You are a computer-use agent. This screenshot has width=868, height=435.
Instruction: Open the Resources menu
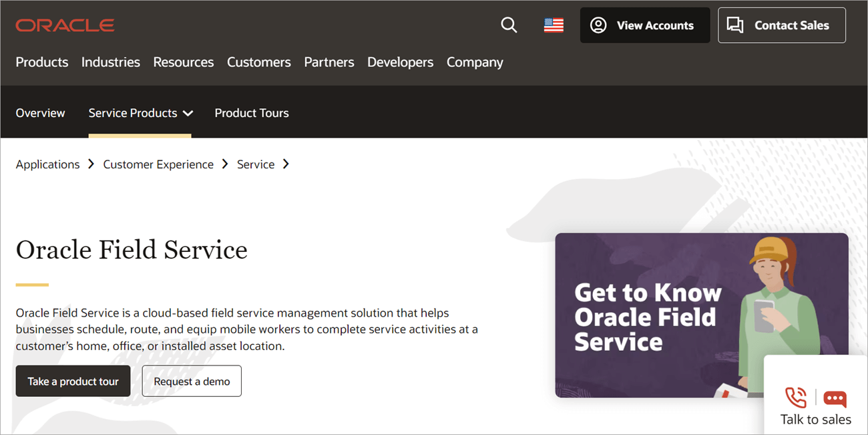pos(184,62)
